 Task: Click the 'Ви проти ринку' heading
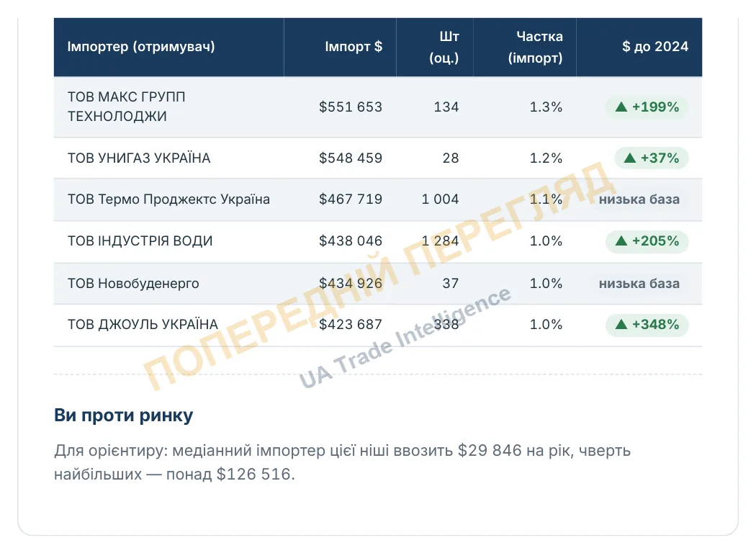123,415
